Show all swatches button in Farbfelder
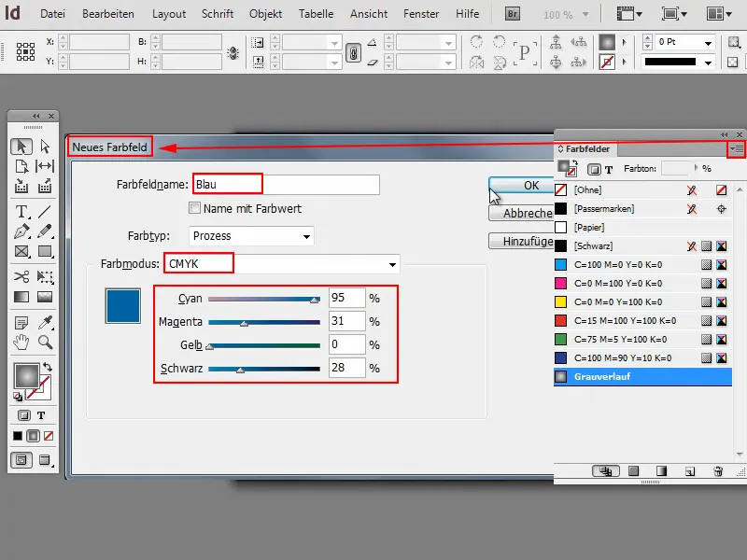 tap(605, 471)
